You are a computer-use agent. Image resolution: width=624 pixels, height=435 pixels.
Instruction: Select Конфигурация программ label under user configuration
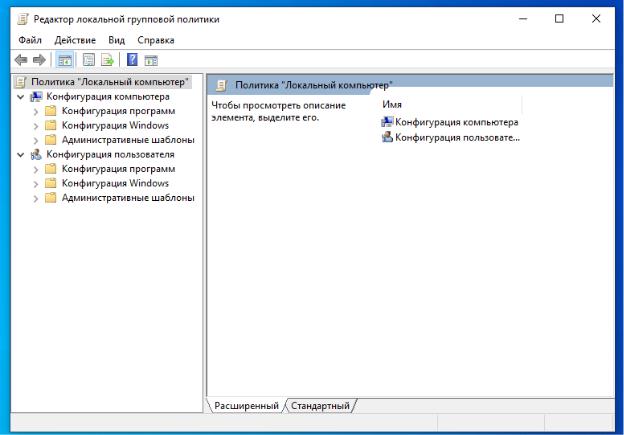[x=118, y=169]
